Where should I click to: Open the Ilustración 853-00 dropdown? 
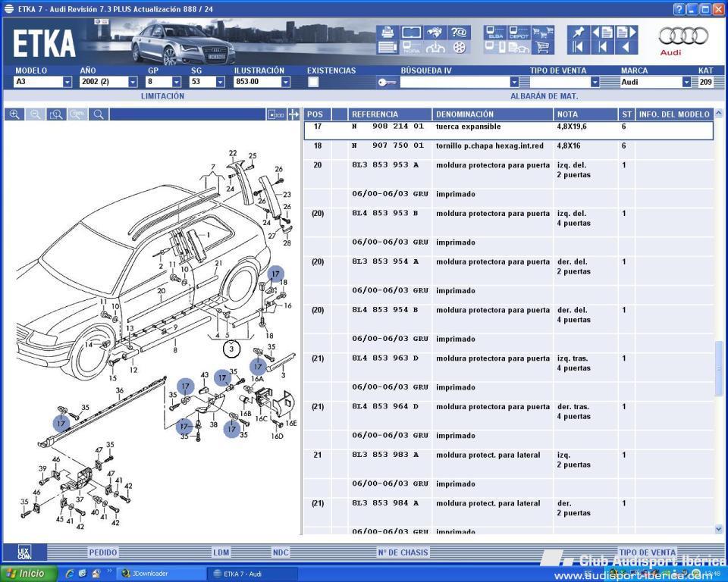click(x=286, y=82)
